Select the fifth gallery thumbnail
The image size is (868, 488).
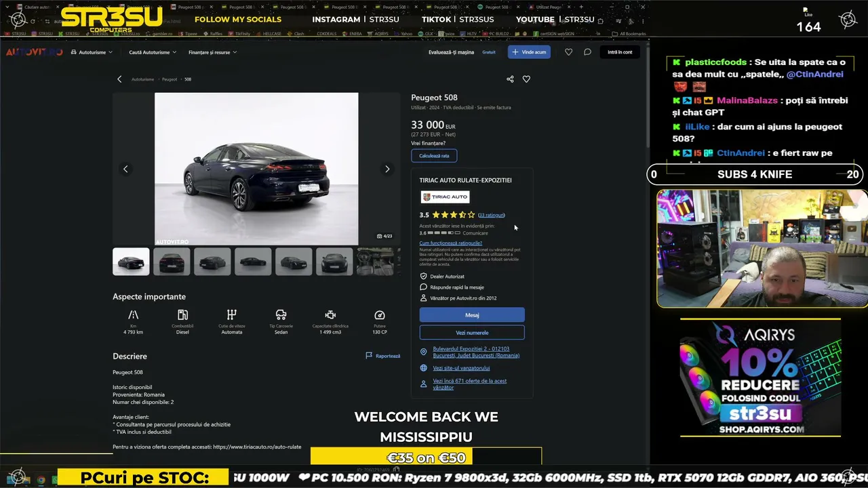[294, 262]
